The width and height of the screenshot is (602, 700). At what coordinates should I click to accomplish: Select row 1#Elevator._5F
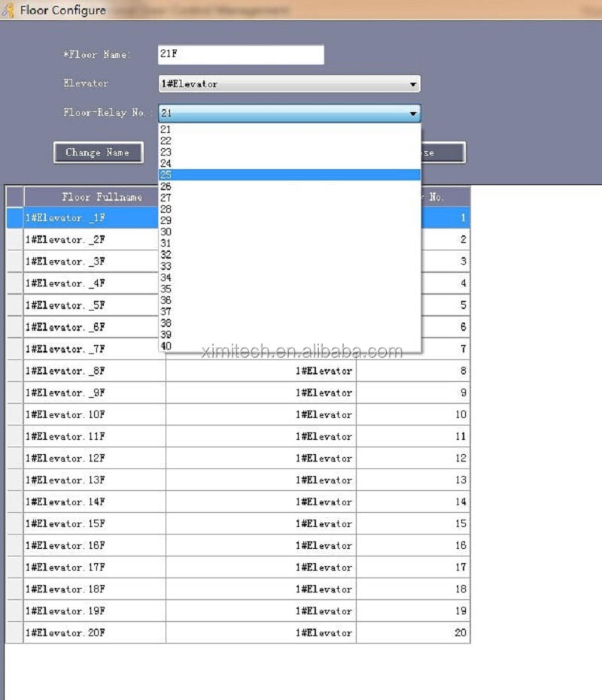[x=238, y=305]
